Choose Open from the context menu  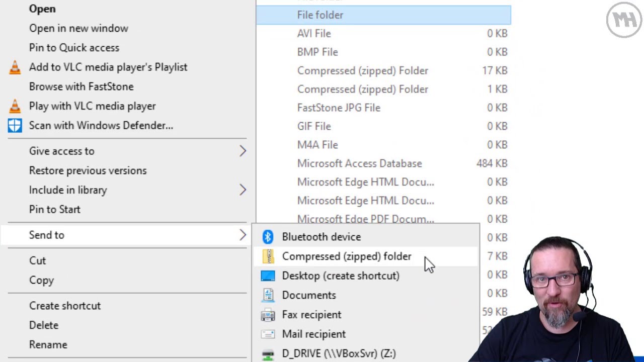(42, 9)
